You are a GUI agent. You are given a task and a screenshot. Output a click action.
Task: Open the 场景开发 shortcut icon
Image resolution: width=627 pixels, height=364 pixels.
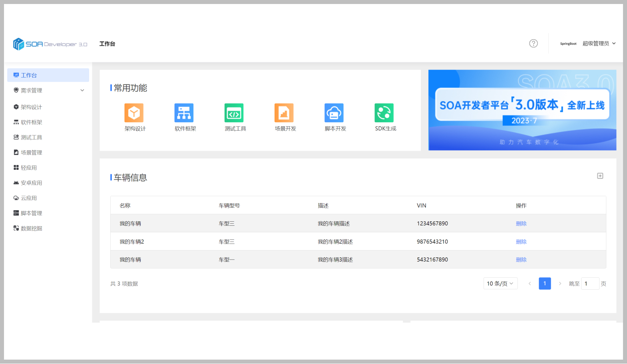point(284,113)
